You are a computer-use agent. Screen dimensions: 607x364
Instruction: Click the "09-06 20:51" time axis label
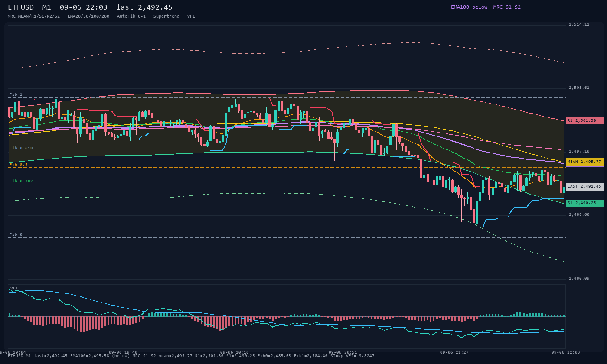tap(343, 352)
